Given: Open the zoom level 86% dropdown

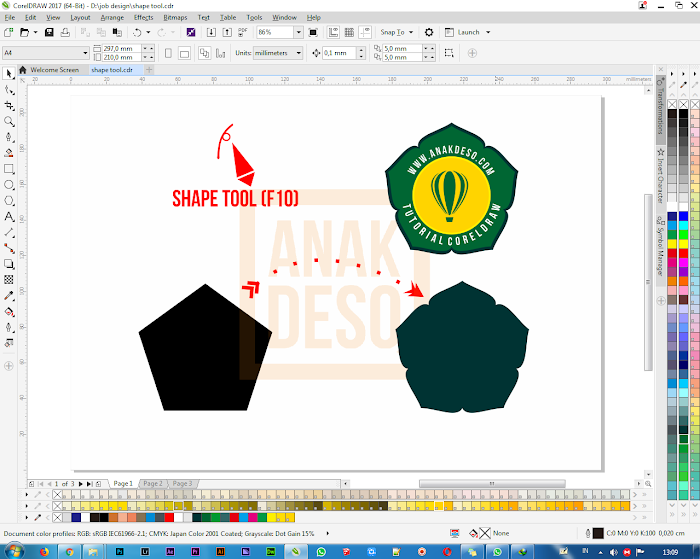Looking at the screenshot, I should [299, 32].
